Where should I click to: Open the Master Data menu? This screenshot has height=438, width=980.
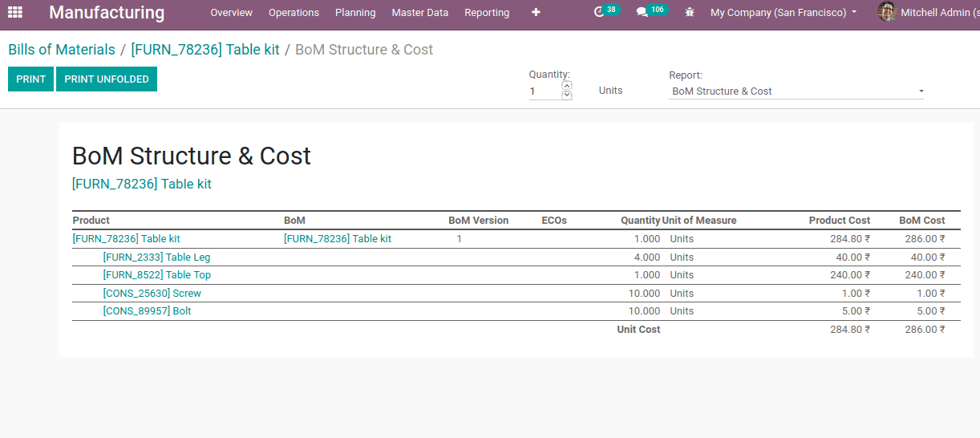click(x=420, y=13)
